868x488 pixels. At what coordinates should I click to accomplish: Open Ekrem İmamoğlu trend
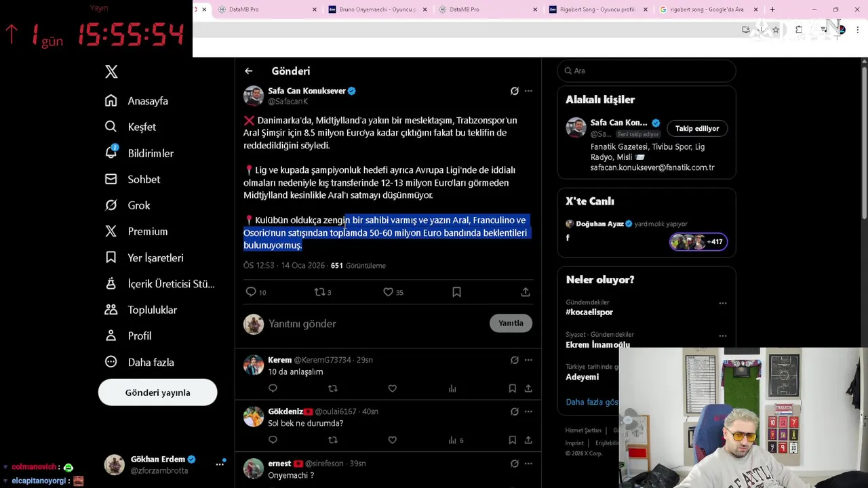click(x=597, y=344)
